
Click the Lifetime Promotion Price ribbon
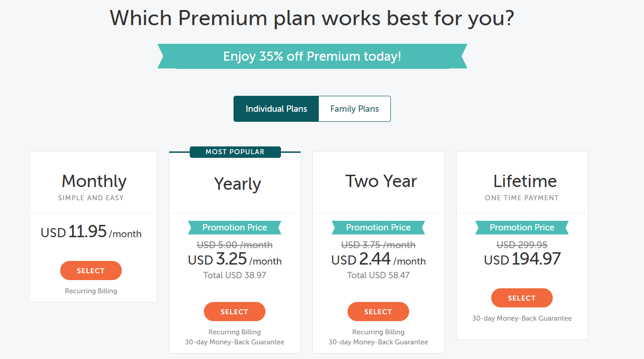tap(522, 228)
